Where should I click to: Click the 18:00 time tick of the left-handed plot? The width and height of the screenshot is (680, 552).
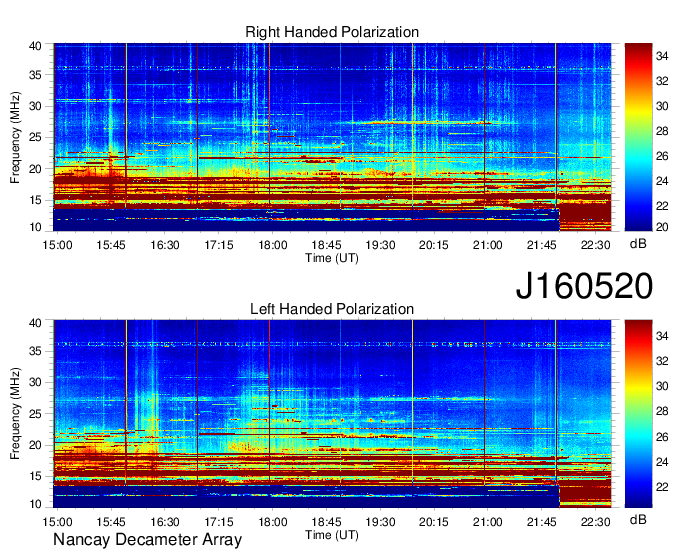(x=273, y=522)
